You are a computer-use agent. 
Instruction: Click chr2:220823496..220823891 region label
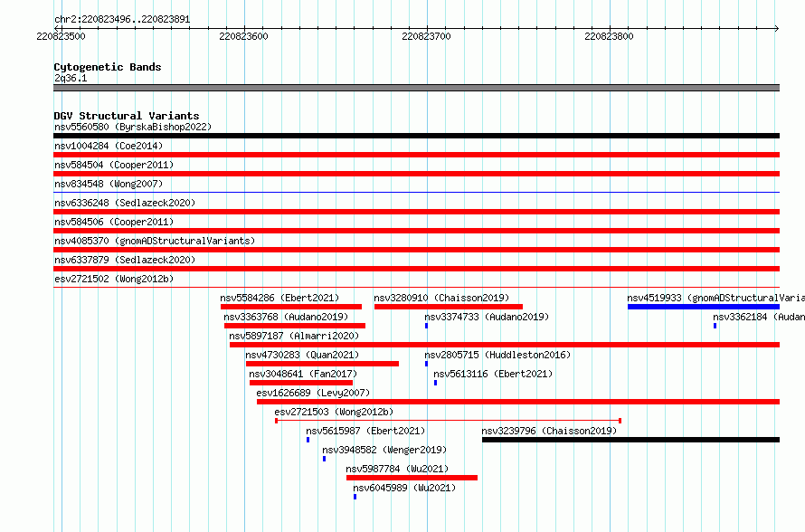point(122,20)
